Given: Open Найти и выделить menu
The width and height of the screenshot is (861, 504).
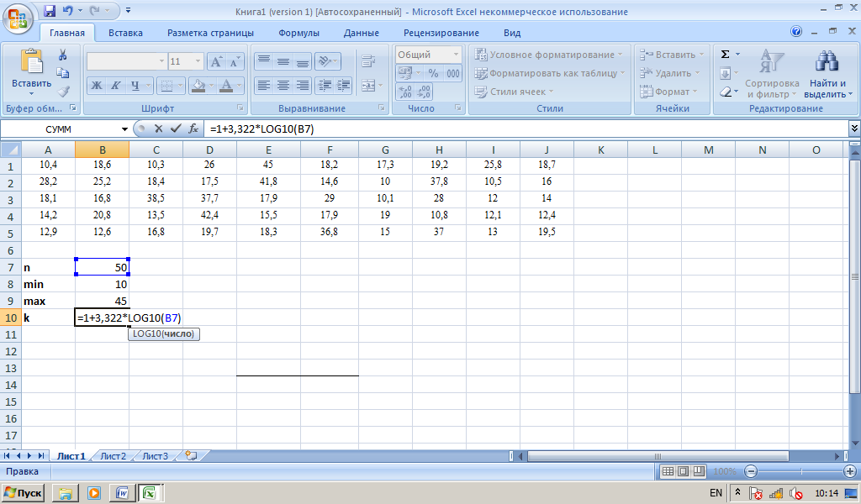Looking at the screenshot, I should tap(827, 73).
